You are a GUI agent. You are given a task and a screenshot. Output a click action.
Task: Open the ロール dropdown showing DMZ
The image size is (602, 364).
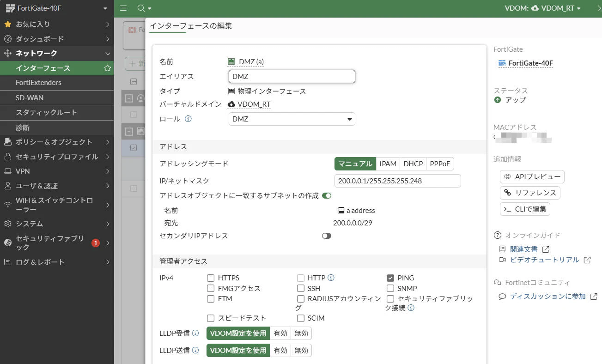(x=292, y=119)
